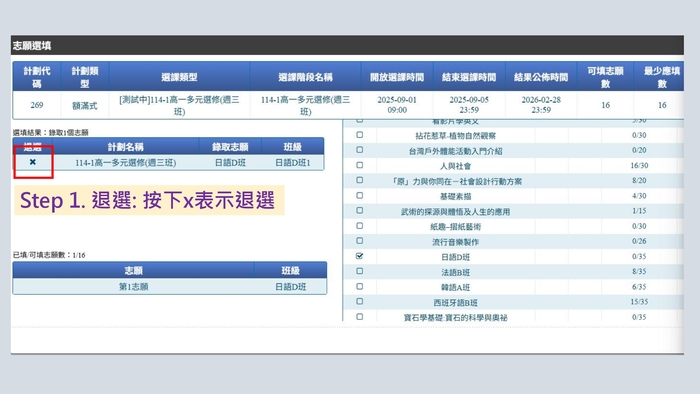Screen dimensions: 700x394
Task: Click the 8/20 count for 「原」力與你同在
Action: [639, 181]
